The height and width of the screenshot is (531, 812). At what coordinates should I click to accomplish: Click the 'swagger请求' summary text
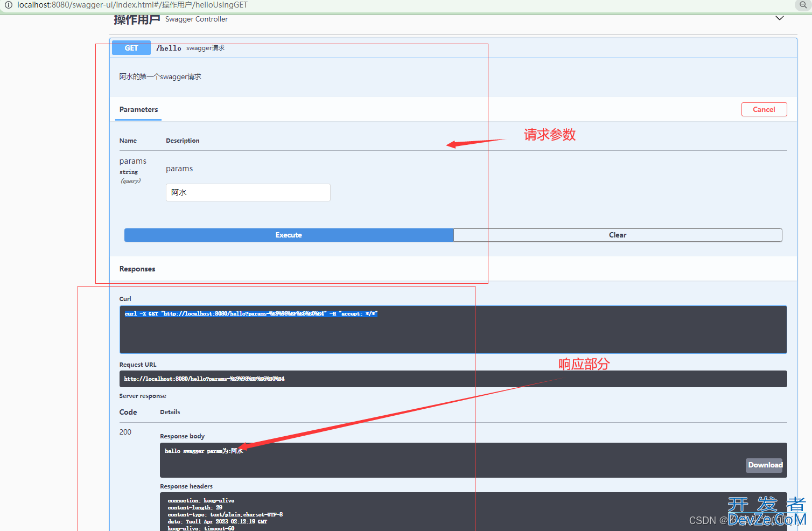click(x=205, y=48)
